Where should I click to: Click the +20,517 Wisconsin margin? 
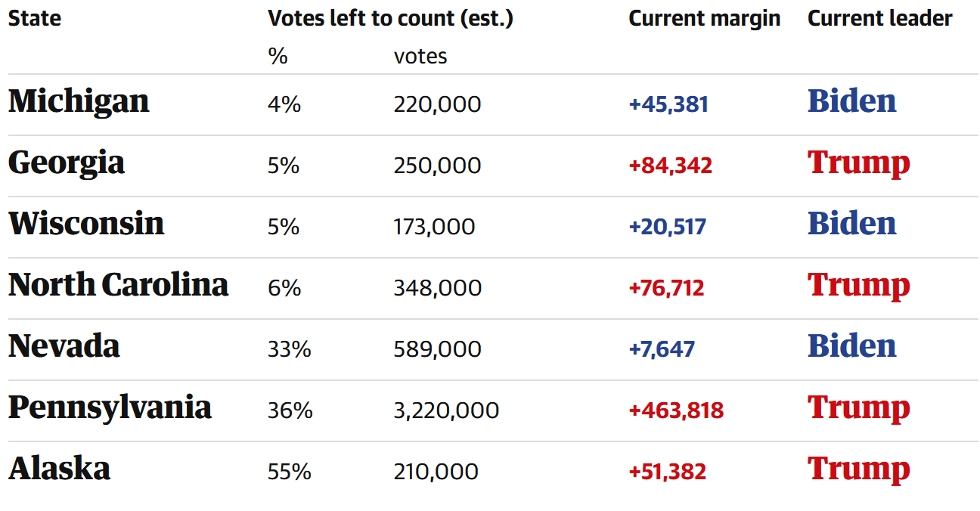coord(667,227)
